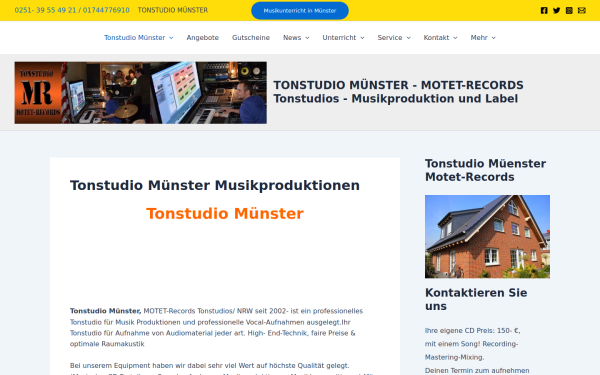600x375 pixels.
Task: Open the Gutscheine menu item
Action: (x=251, y=38)
